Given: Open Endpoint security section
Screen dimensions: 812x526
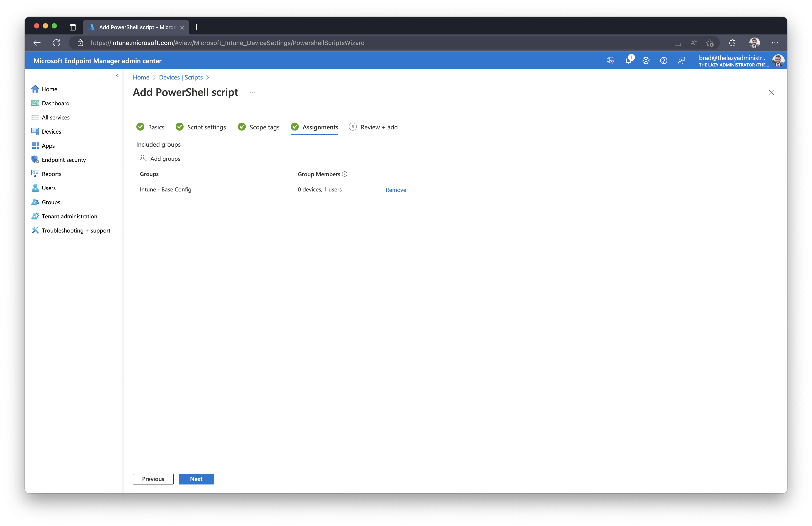Looking at the screenshot, I should click(59, 160).
